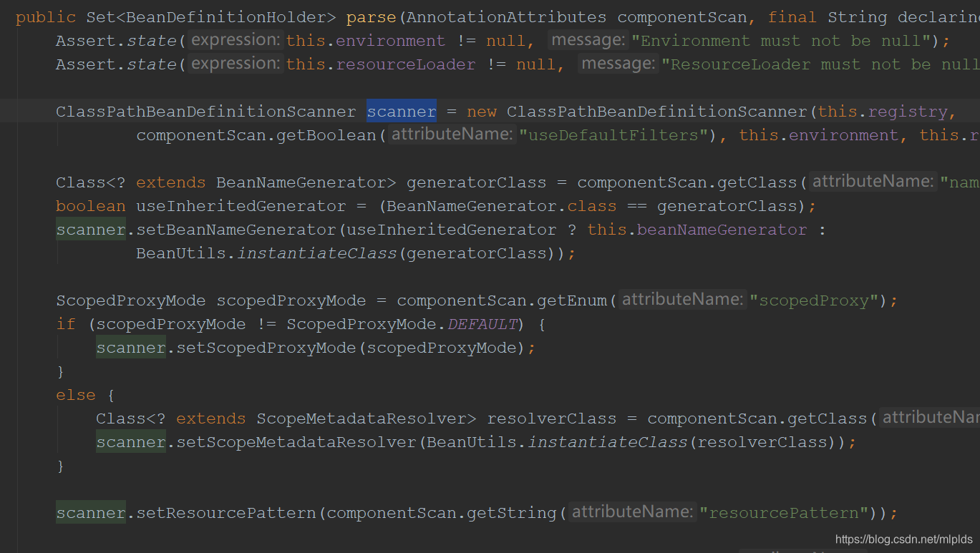Click ScopeMetadataResolver type name
The image size is (980, 553).
click(x=362, y=419)
